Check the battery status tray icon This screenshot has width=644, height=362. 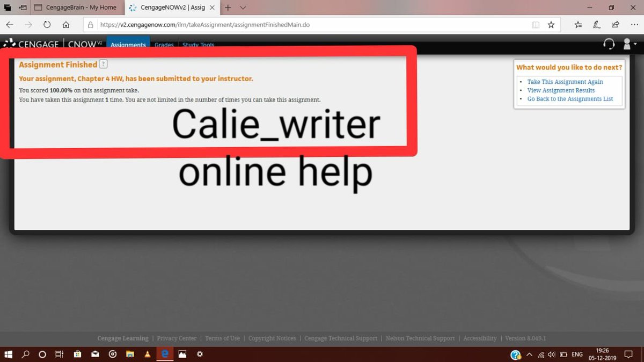[563, 354]
